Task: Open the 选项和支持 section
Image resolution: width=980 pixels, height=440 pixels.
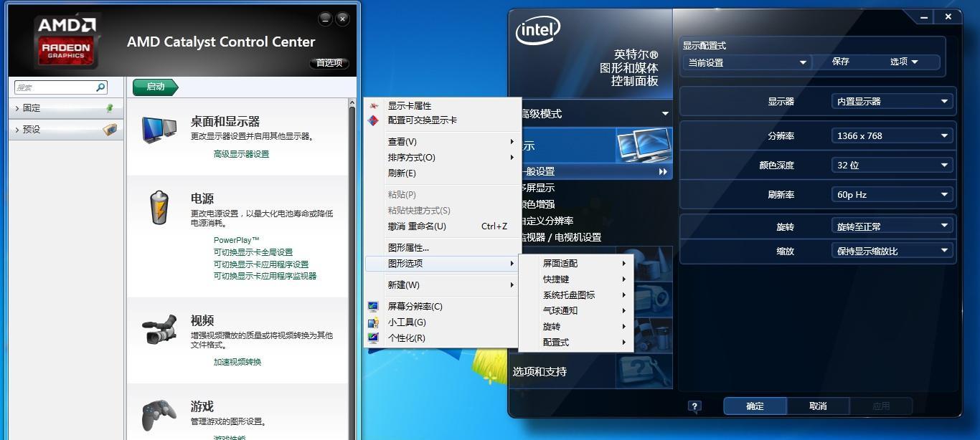Action: 592,371
